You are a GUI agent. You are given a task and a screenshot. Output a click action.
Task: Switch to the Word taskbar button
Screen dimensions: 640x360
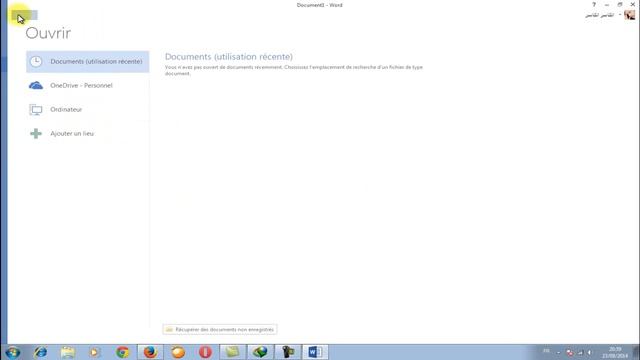pyautogui.click(x=315, y=352)
